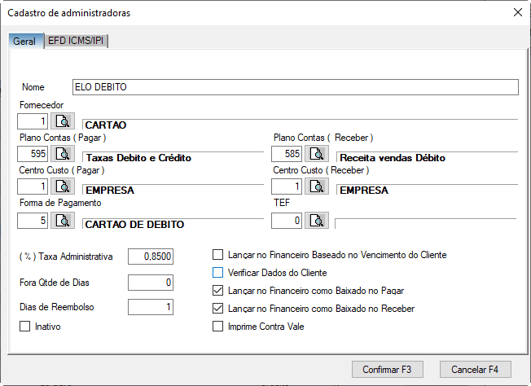Tick the Inativo checkbox
The image size is (531, 386).
[25, 326]
